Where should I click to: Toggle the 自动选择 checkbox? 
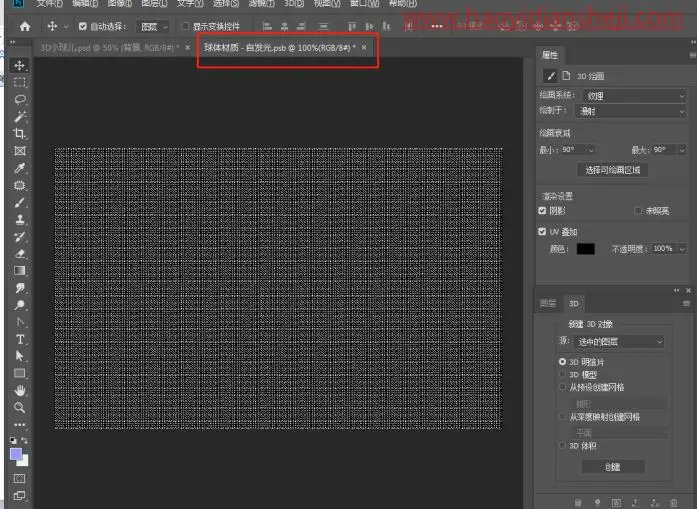coord(83,26)
